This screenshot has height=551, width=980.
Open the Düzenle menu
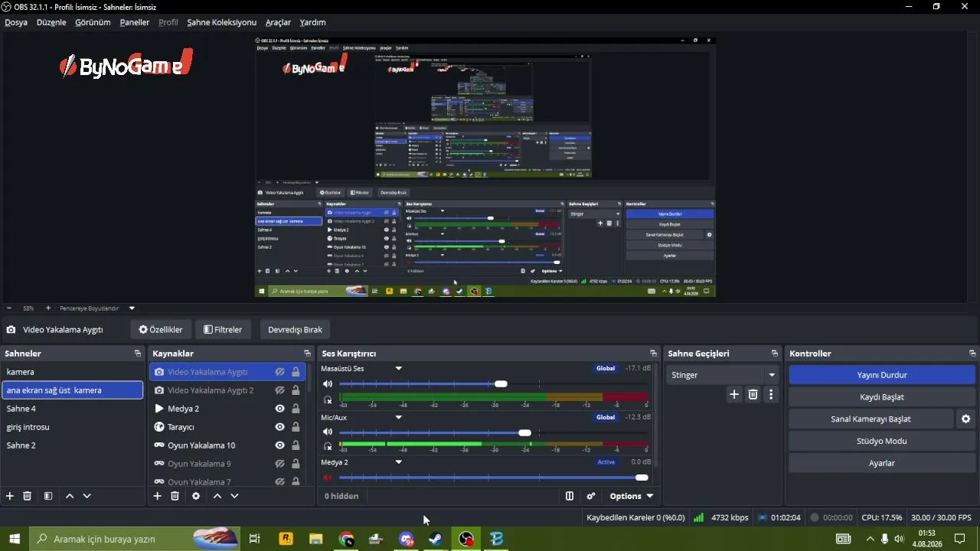pos(51,22)
